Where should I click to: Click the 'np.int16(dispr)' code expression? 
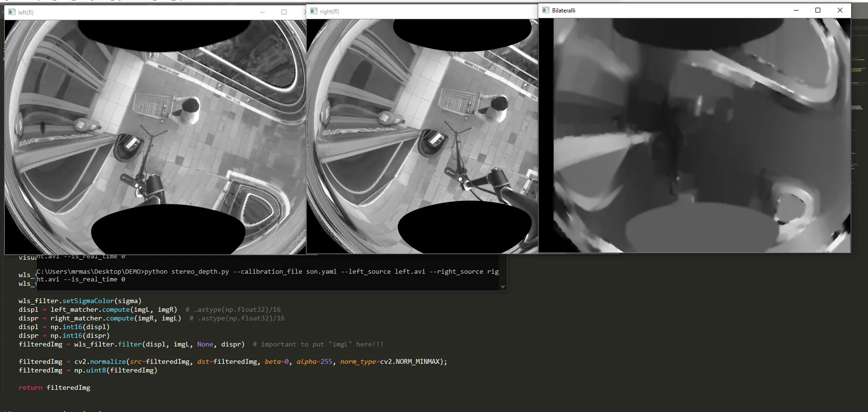tap(80, 336)
